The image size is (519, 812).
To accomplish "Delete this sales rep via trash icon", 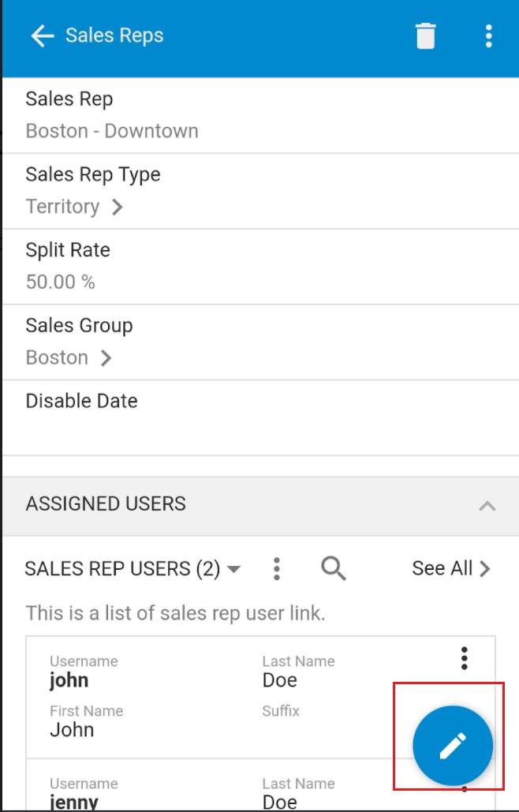I will (x=425, y=36).
